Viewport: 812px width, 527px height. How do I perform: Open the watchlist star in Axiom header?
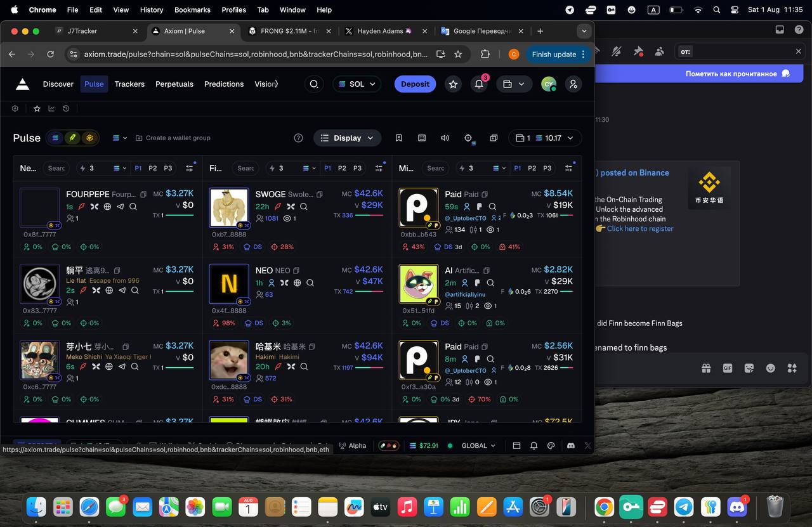[453, 84]
